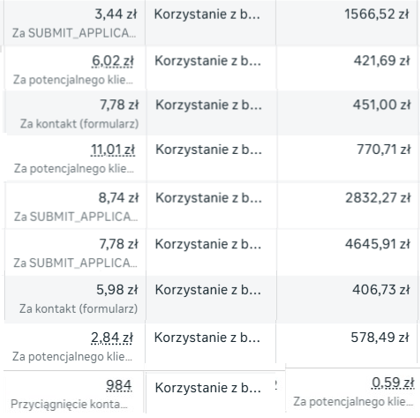Select the 1566,52 zł amount spent cell
Screen dimensions: 420x418
377,14
